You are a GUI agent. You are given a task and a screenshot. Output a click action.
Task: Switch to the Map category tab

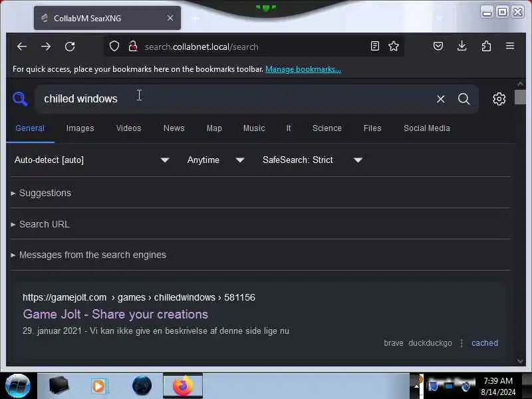point(214,128)
